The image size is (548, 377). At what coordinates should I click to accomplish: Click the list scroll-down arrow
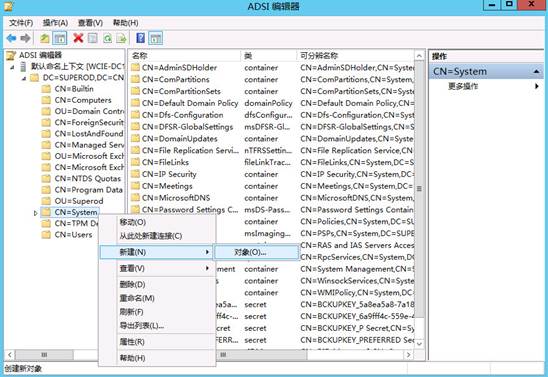(x=419, y=344)
